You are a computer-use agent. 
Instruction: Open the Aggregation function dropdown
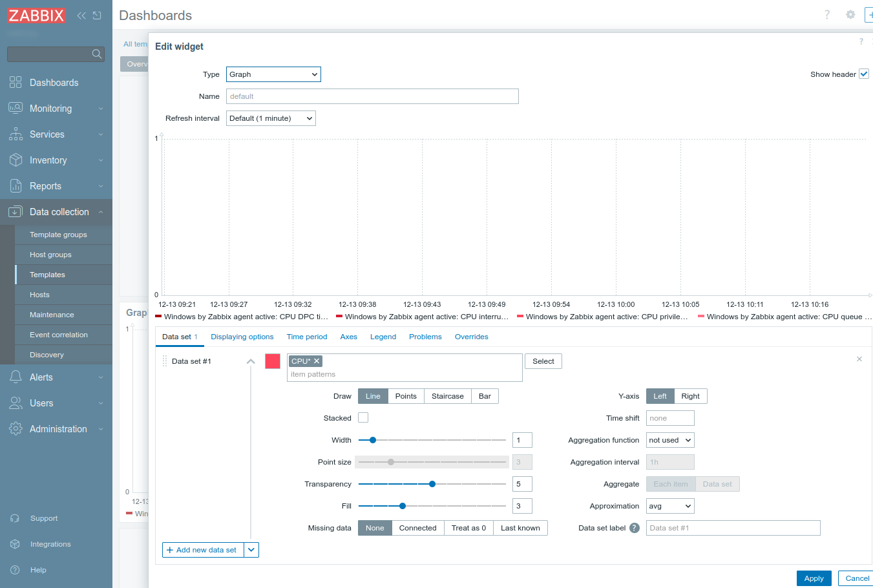670,440
